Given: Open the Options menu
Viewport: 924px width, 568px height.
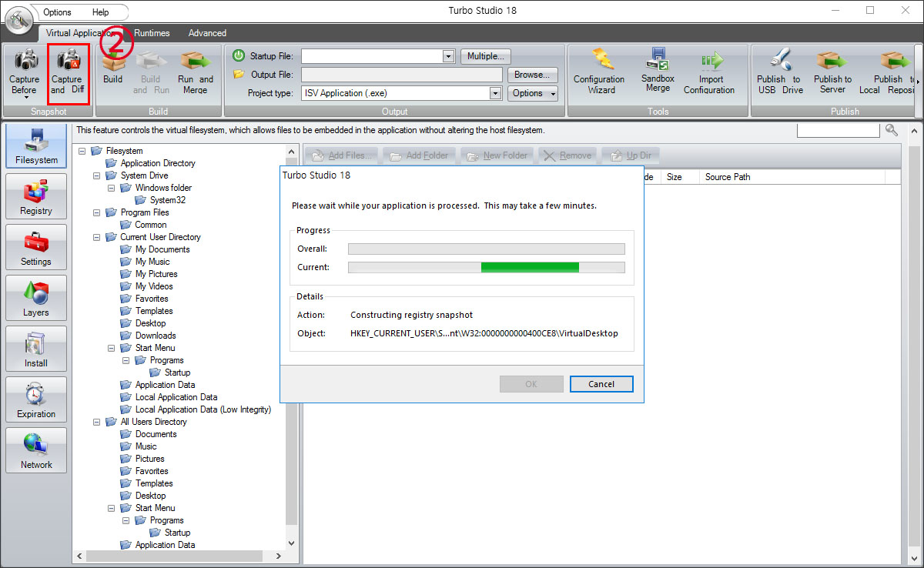Looking at the screenshot, I should coord(57,12).
